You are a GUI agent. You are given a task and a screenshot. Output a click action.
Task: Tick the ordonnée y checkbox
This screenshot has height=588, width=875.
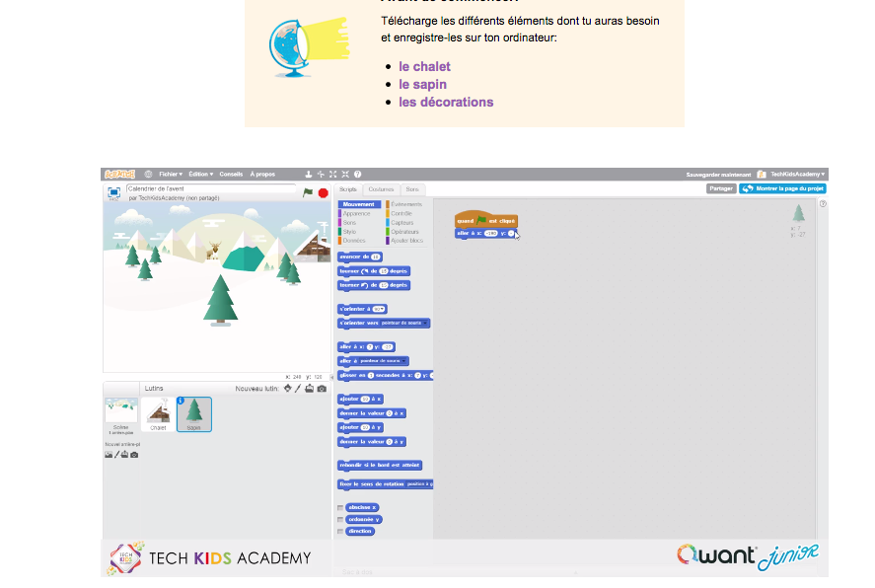pyautogui.click(x=340, y=519)
